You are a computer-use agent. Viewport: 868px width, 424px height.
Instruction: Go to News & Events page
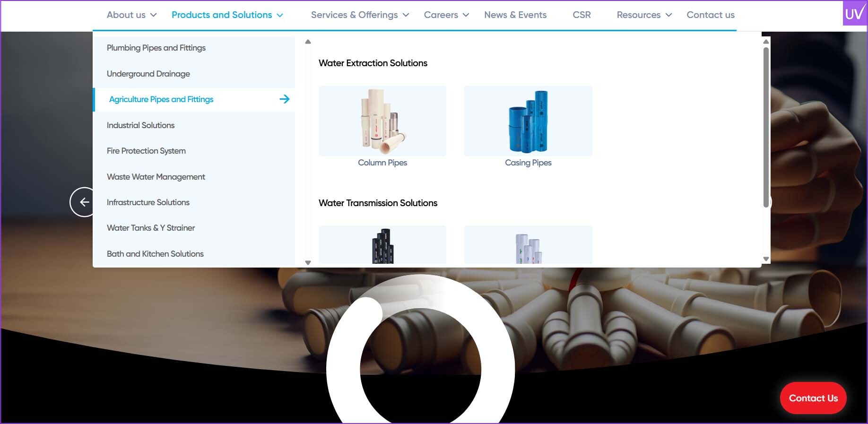(515, 15)
